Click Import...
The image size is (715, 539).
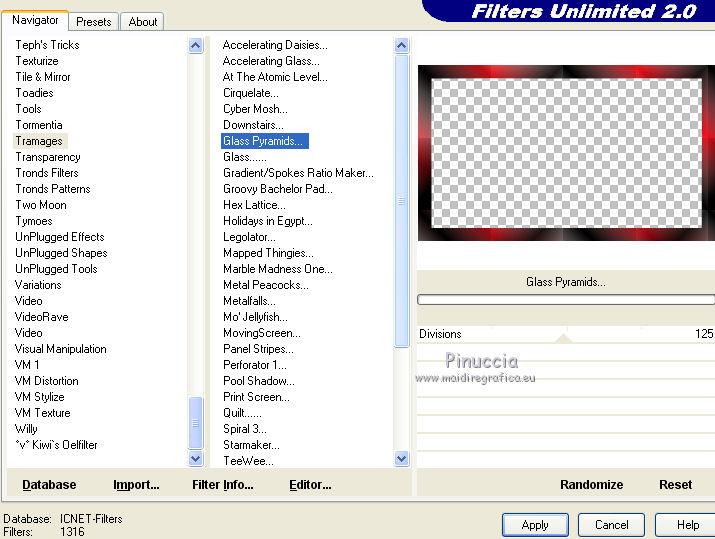[x=136, y=484]
